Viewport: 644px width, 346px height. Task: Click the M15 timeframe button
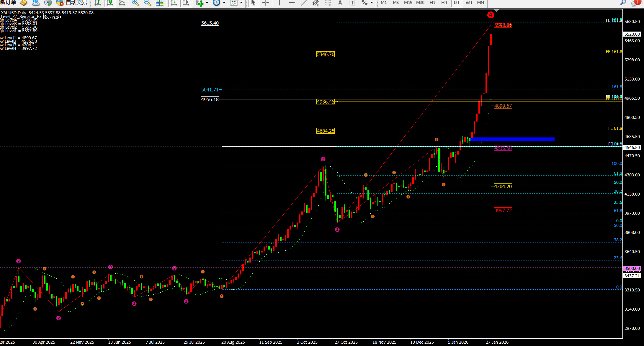[408, 3]
